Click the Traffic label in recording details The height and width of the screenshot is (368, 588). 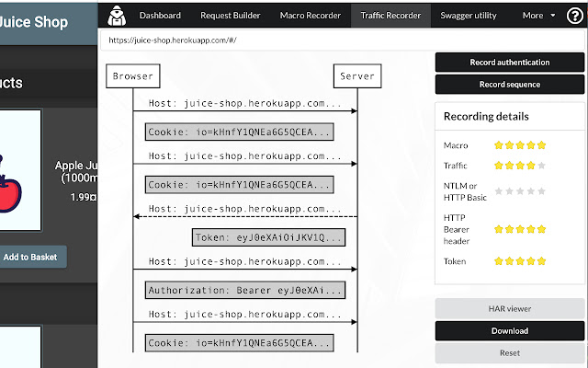coord(456,166)
